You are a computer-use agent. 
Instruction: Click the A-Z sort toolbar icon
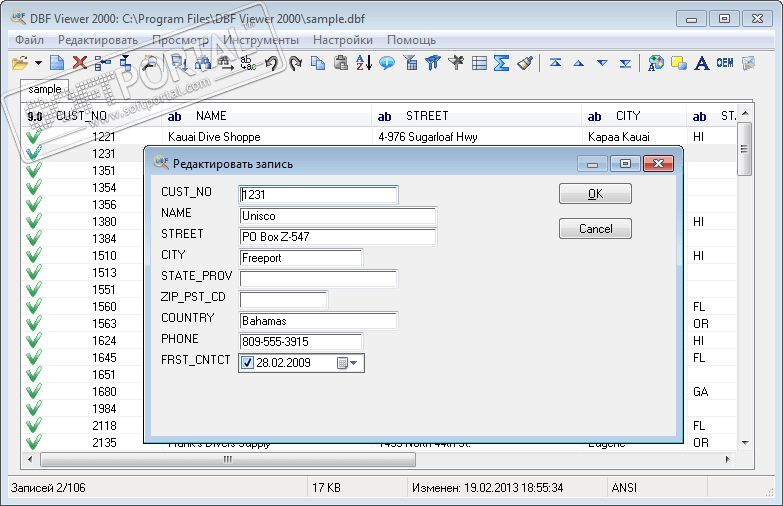[x=364, y=63]
